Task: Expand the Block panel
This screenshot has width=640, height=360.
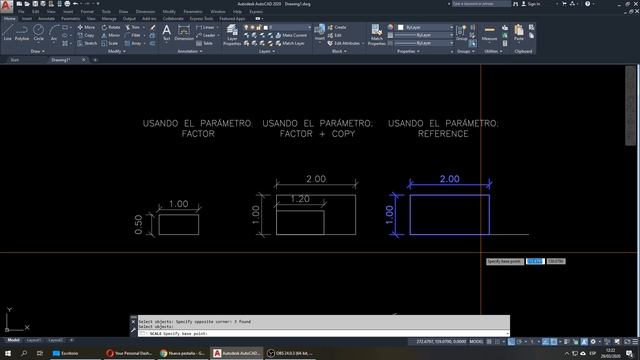Action: pos(339,51)
